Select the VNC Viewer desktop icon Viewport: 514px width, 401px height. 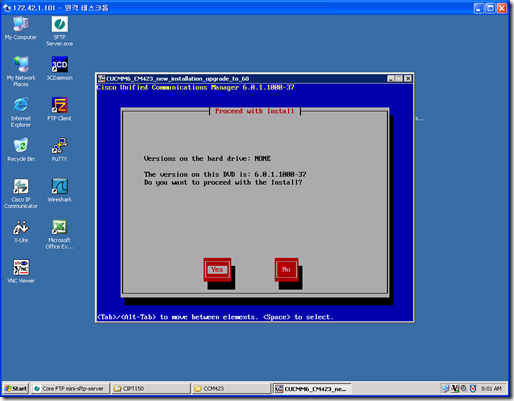pos(21,272)
